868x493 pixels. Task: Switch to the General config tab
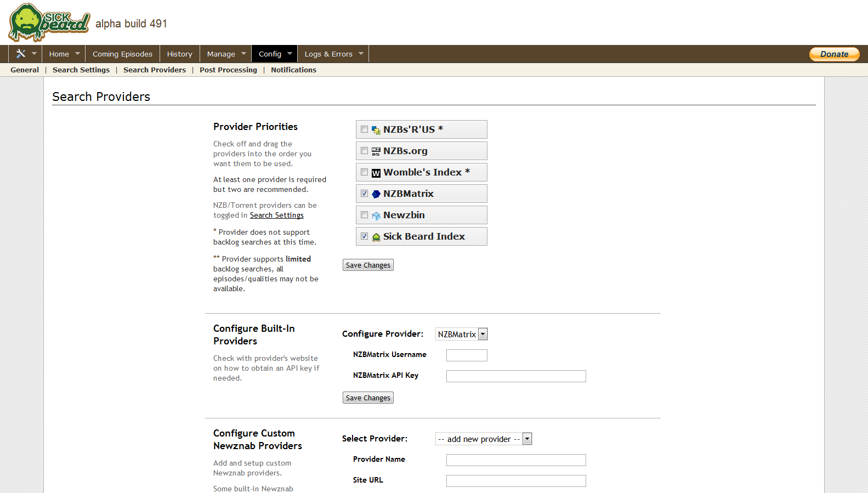pos(25,70)
